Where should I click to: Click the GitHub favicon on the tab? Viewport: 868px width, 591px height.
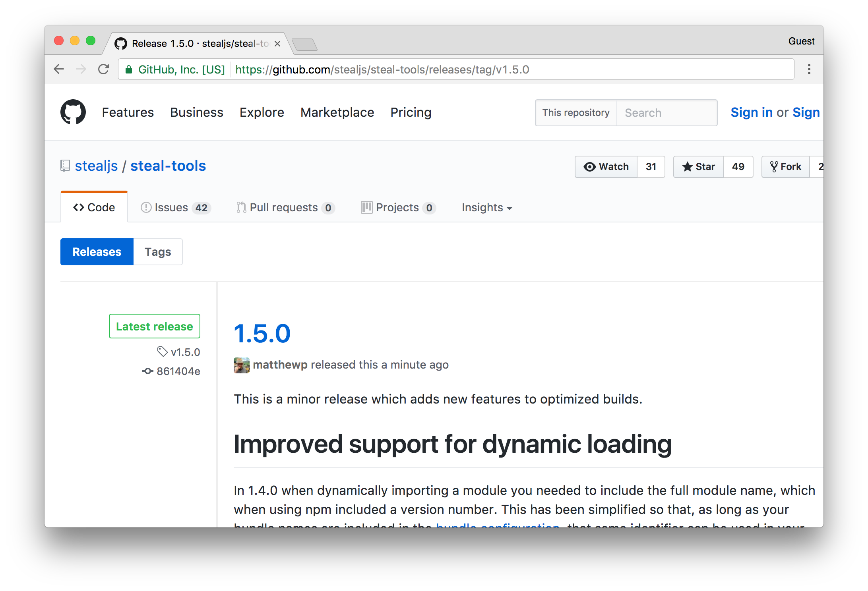[x=121, y=44]
